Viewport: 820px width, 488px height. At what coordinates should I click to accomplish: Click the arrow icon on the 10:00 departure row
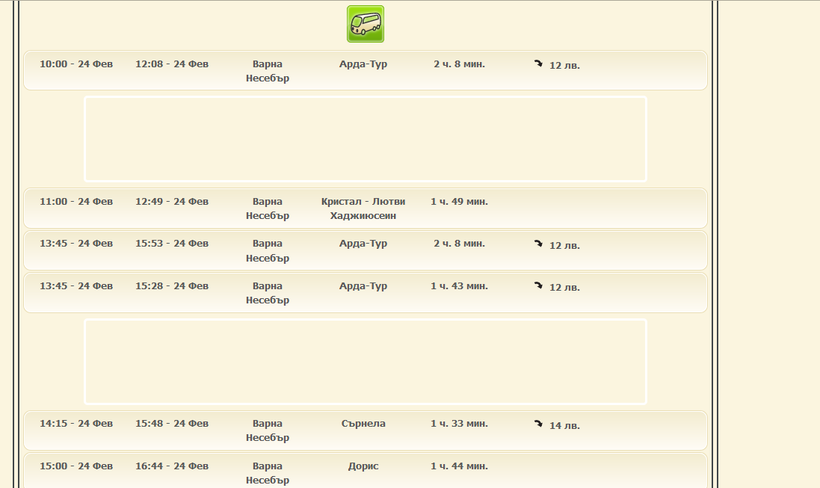pyautogui.click(x=538, y=64)
